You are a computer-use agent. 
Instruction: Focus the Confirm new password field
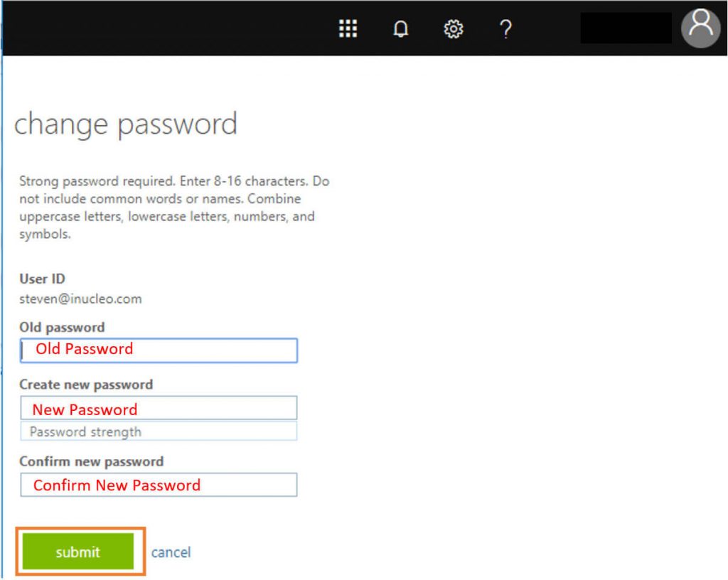(159, 485)
